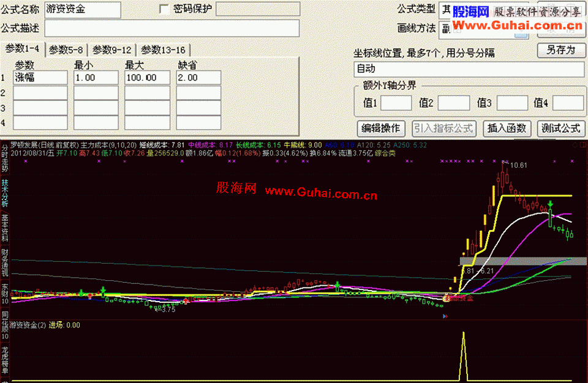Screen dimensions: 588x383
Task: Click the diamond icon at chart top-right
Action: (575, 144)
